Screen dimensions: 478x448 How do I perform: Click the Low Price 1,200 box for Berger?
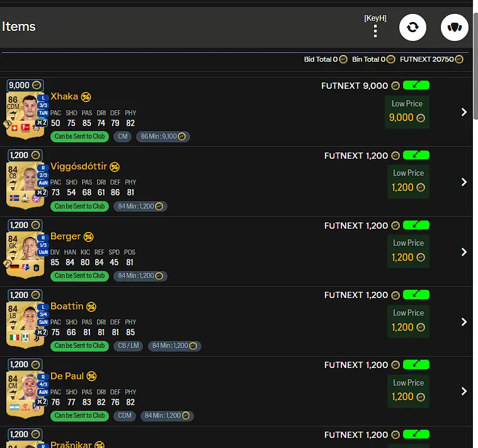408,251
